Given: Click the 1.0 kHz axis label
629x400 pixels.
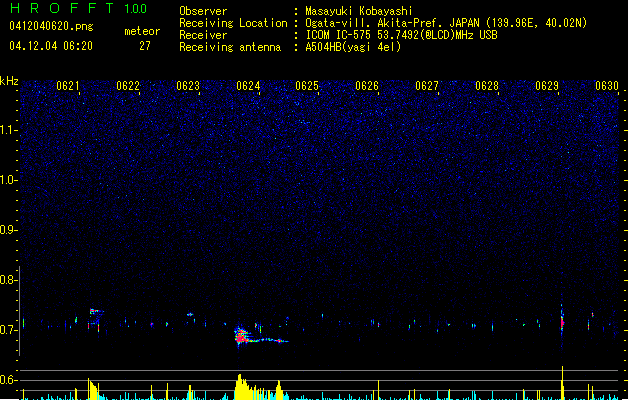Looking at the screenshot, I should pos(8,180).
